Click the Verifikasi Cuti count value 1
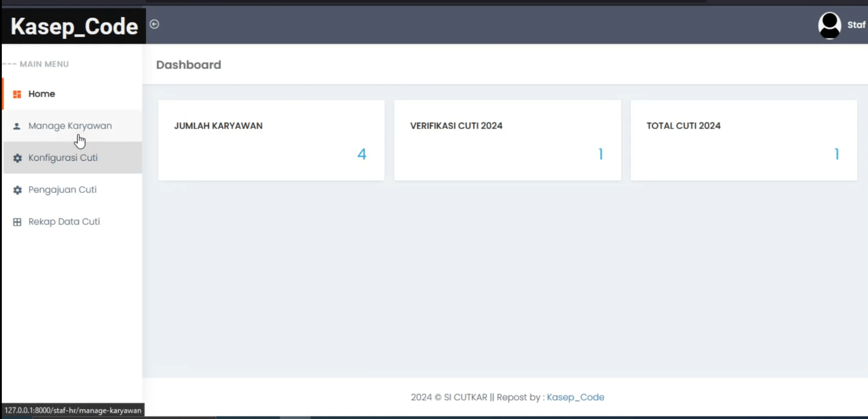Image resolution: width=868 pixels, height=419 pixels. point(601,154)
